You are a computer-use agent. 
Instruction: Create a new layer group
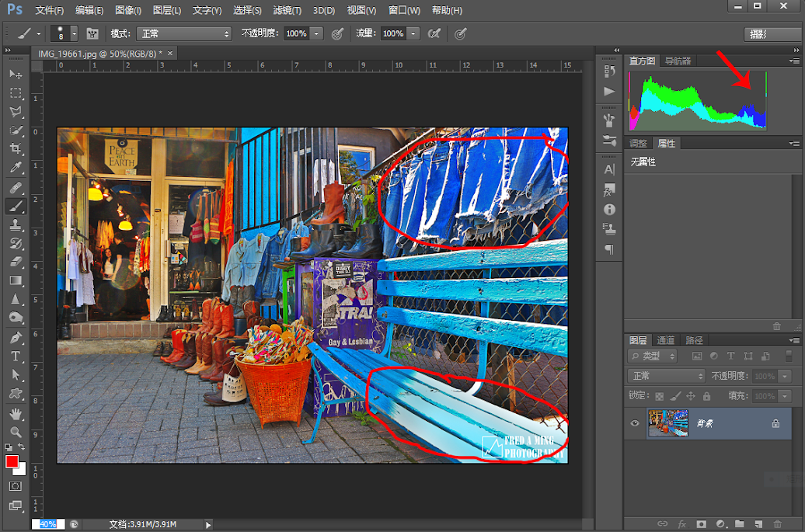[x=739, y=523]
